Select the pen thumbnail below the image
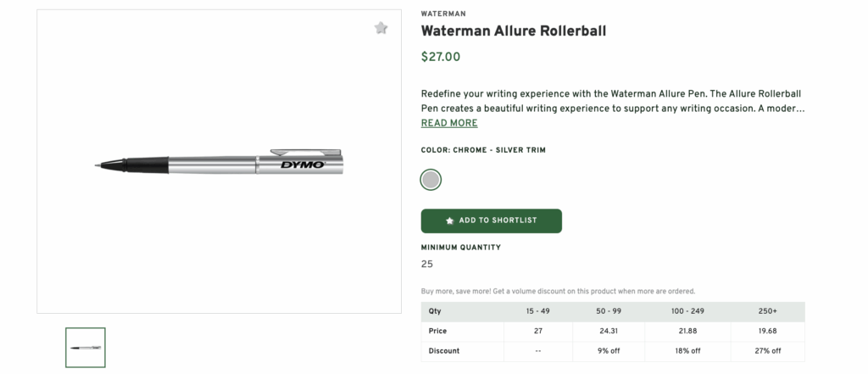The image size is (868, 374). tap(86, 348)
